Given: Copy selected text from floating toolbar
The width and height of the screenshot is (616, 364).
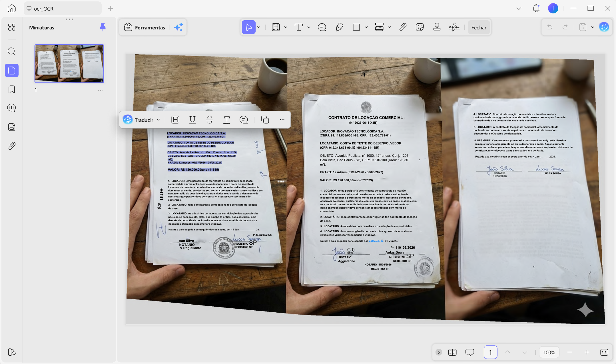Looking at the screenshot, I should 265,120.
